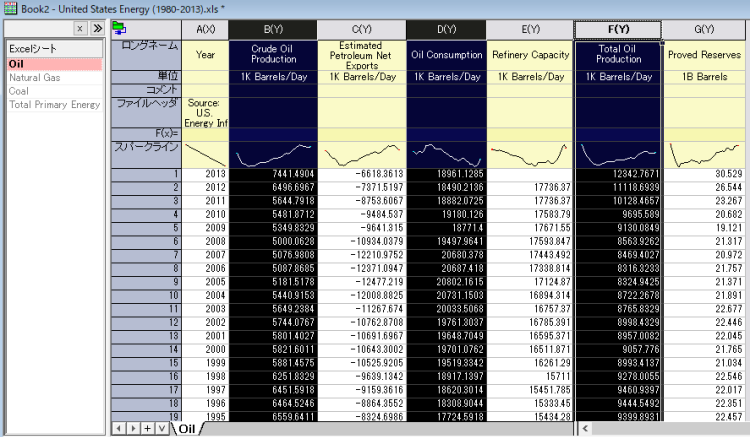The image size is (750, 437).
Task: Click the cell with value 17671.55
Action: tap(530, 228)
